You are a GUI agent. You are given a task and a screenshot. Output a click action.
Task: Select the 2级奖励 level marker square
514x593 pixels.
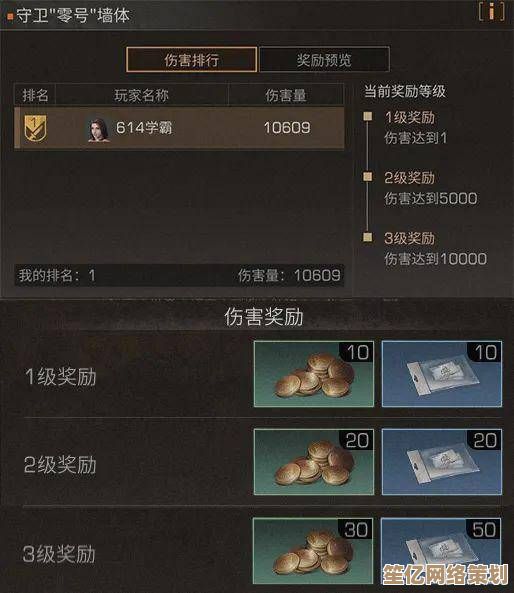367,176
